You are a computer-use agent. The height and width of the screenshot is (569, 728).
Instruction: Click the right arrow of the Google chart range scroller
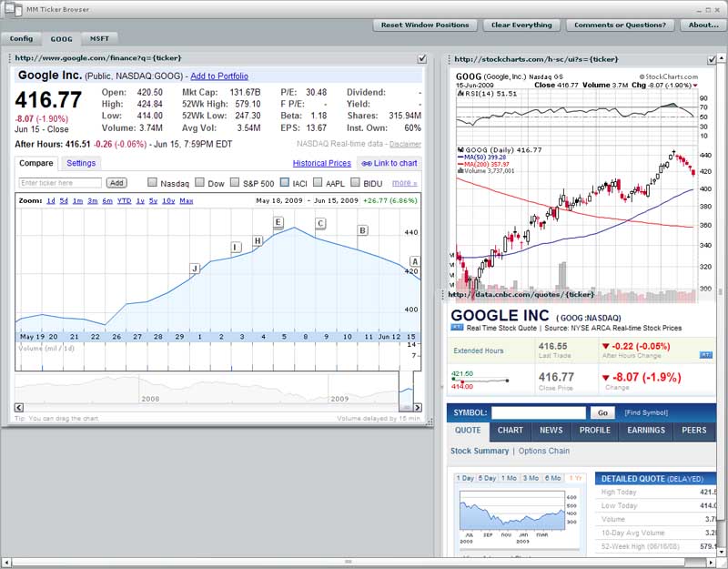tap(418, 407)
